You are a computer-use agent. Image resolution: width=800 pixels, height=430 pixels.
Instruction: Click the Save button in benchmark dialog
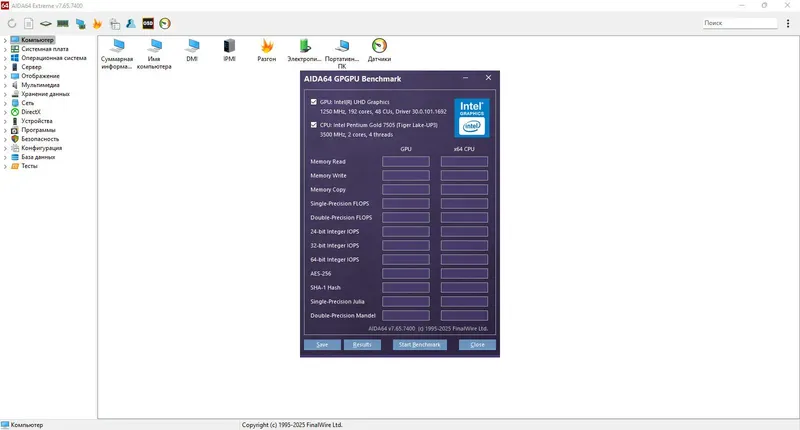click(322, 345)
